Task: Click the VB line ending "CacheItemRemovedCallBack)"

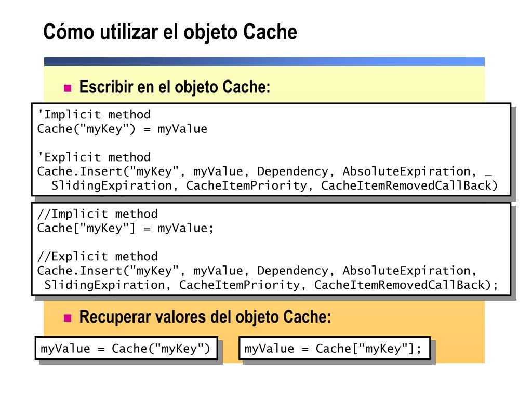Action: coord(274,185)
